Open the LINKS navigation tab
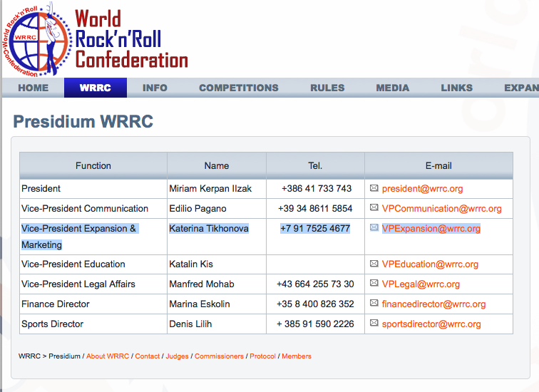This screenshot has width=539, height=392. [457, 88]
